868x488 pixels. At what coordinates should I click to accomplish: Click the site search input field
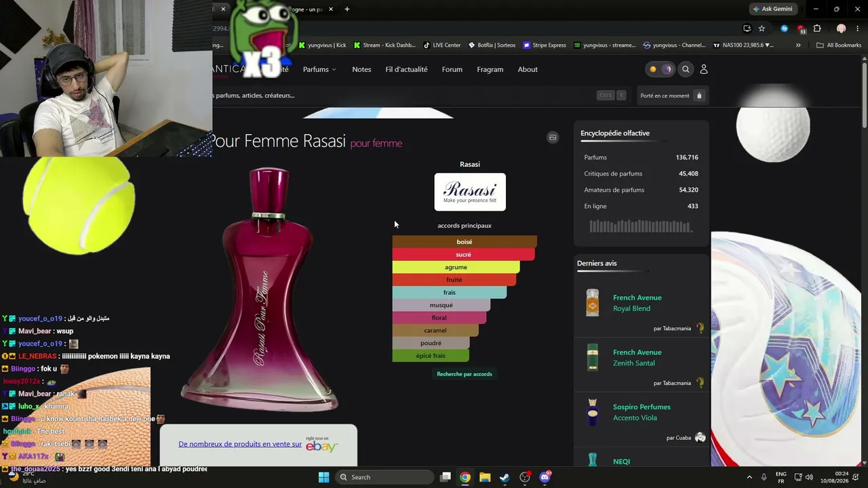[x=420, y=96]
